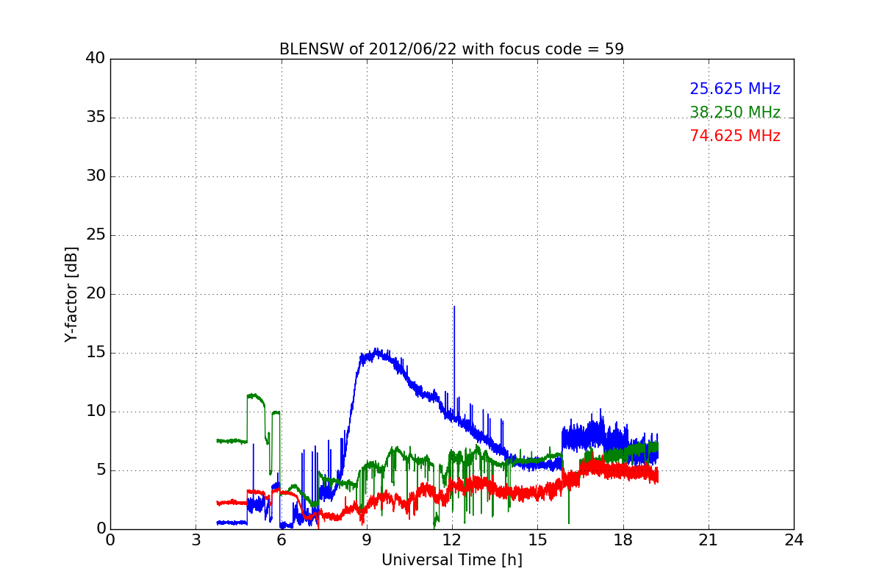Click the x-axis tick label 24
882x588 pixels.
coord(794,539)
